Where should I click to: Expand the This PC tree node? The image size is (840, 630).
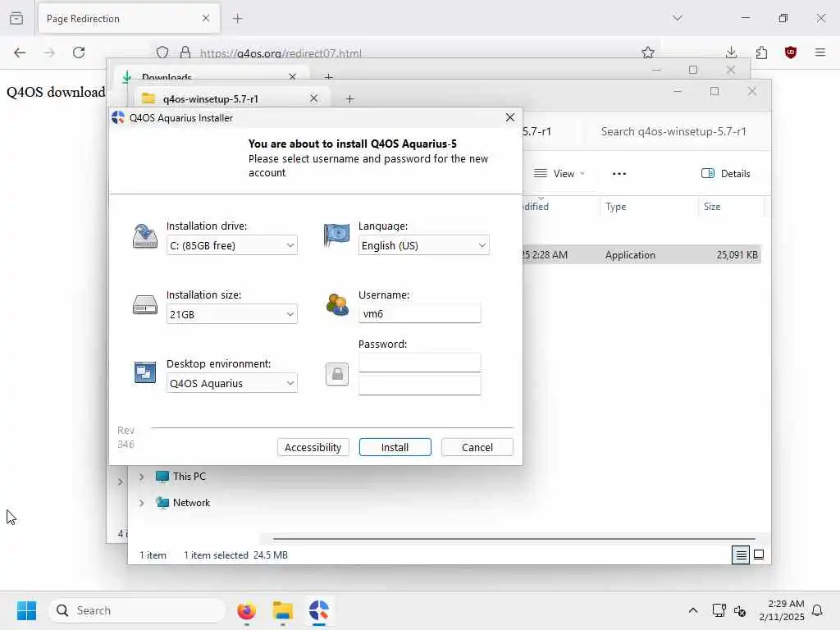141,477
